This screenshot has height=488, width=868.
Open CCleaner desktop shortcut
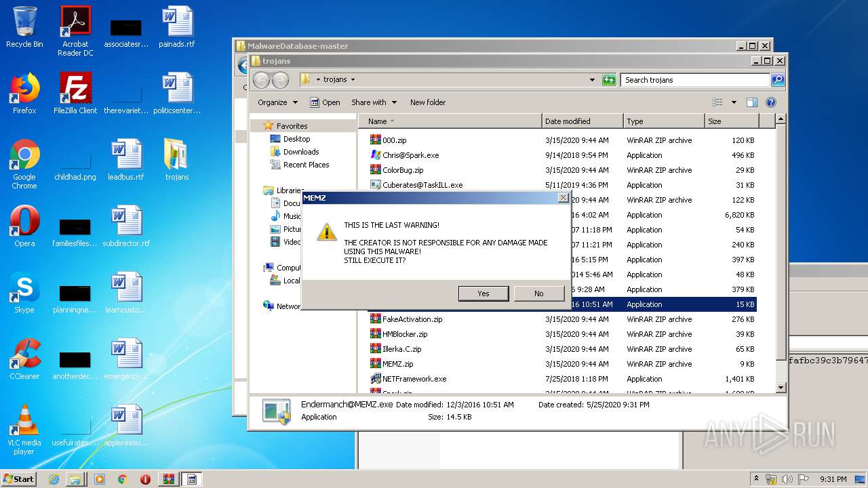(x=24, y=360)
